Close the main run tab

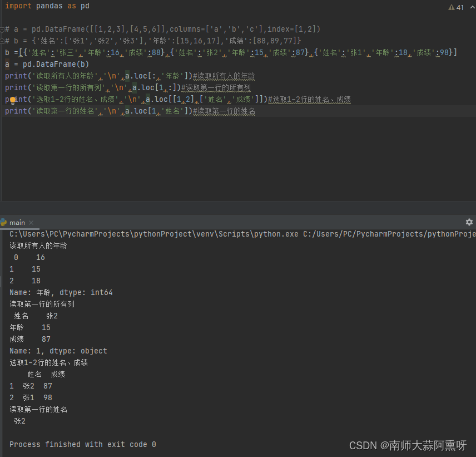(x=31, y=223)
